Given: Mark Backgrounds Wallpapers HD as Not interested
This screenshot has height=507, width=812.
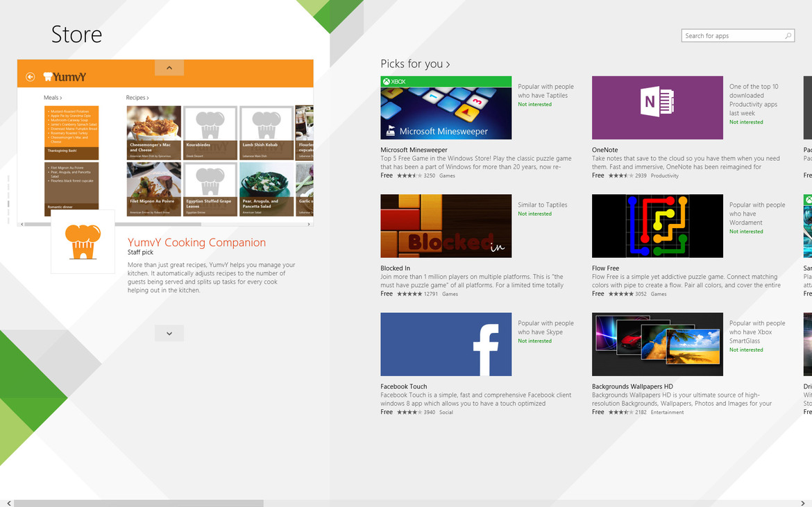Looking at the screenshot, I should coord(745,350).
